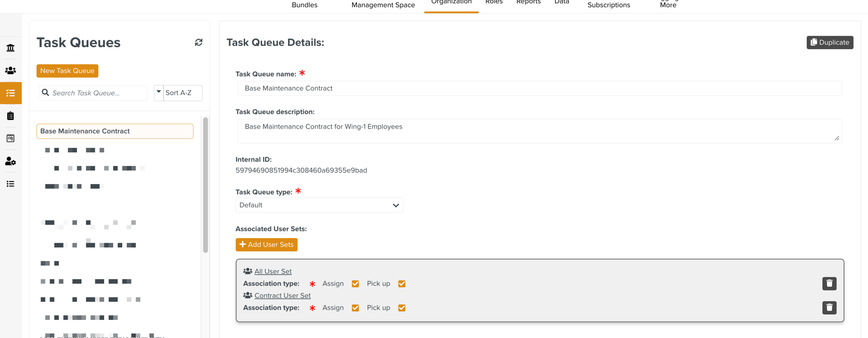Open the users group sidebar icon
This screenshot has height=338, width=868.
point(10,70)
